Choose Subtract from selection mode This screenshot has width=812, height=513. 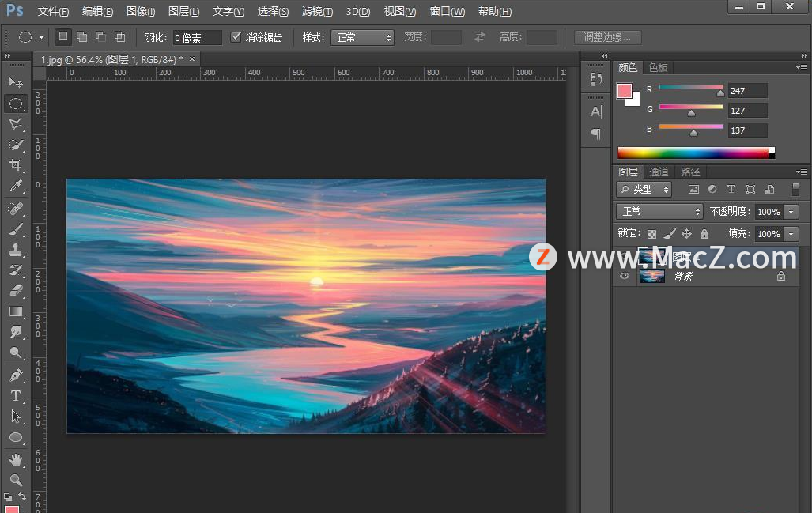click(x=100, y=36)
